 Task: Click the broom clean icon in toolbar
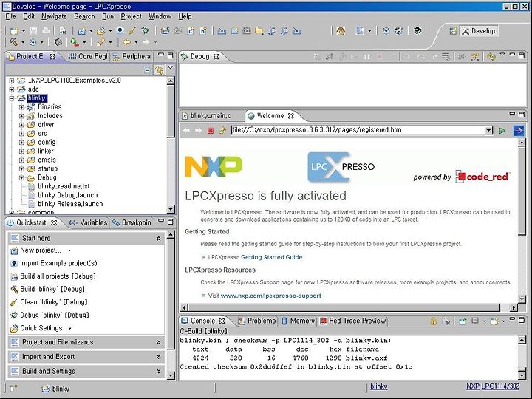pyautogui.click(x=132, y=31)
